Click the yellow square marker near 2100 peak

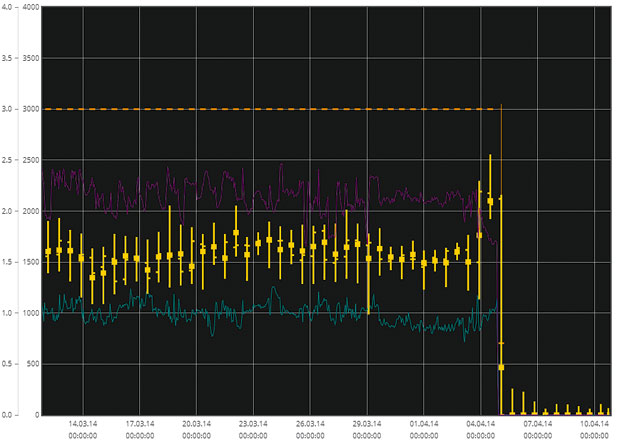click(x=490, y=201)
